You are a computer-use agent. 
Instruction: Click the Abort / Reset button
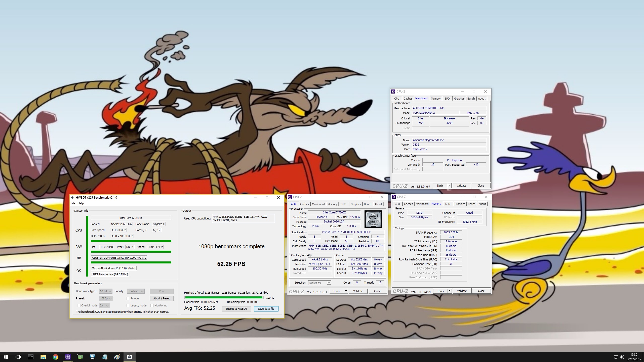click(x=162, y=298)
